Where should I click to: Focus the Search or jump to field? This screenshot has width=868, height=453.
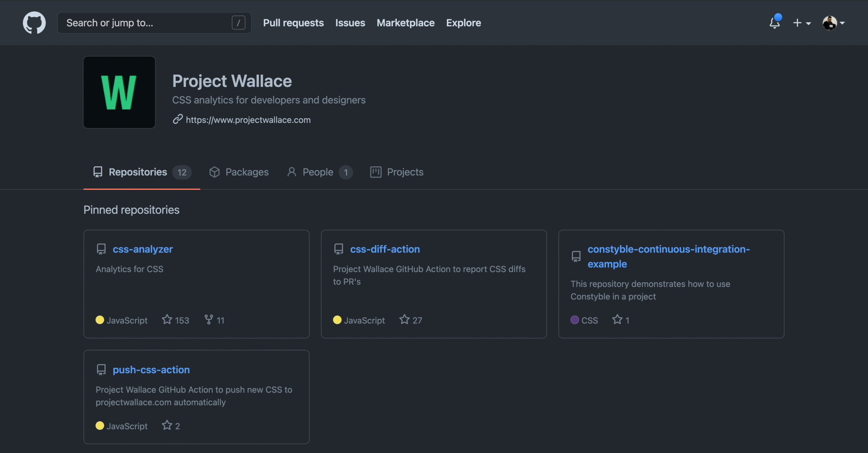pyautogui.click(x=146, y=23)
